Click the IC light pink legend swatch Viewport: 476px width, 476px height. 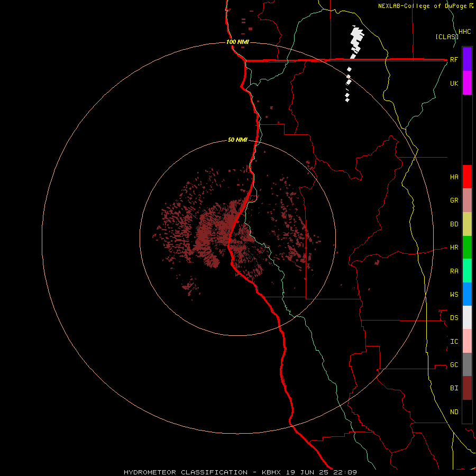[x=467, y=341]
